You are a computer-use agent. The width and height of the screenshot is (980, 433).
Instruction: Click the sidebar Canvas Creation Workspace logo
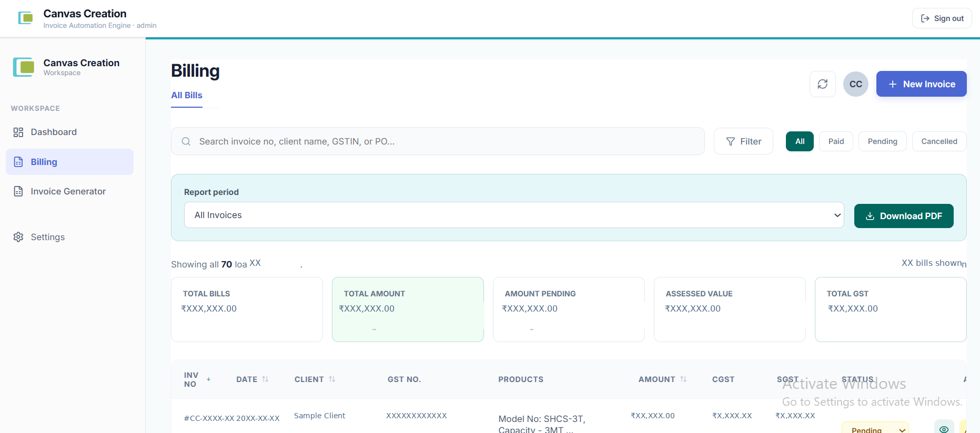[x=24, y=67]
